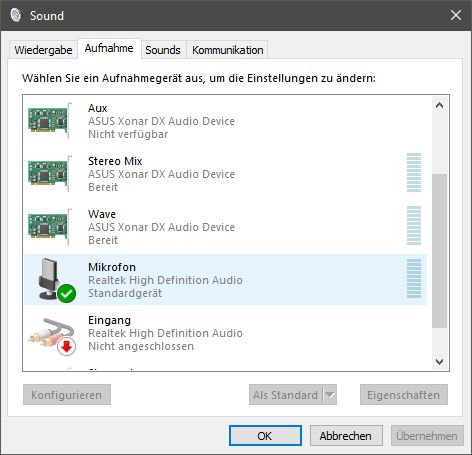The image size is (472, 455).
Task: Switch to the Aufnahme tab
Action: (109, 48)
